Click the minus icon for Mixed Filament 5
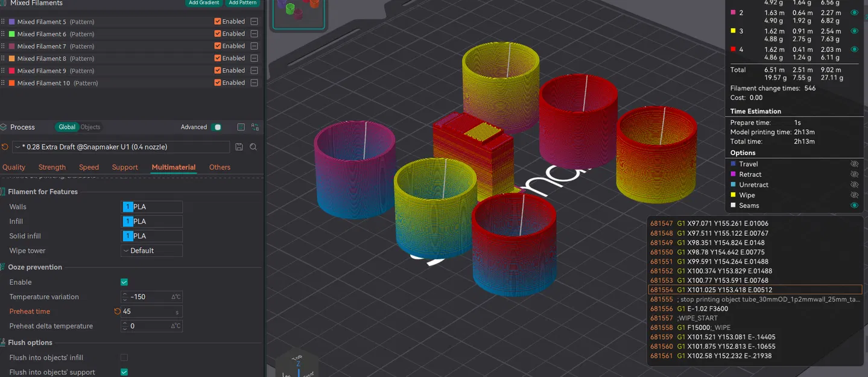The image size is (868, 377). (254, 22)
